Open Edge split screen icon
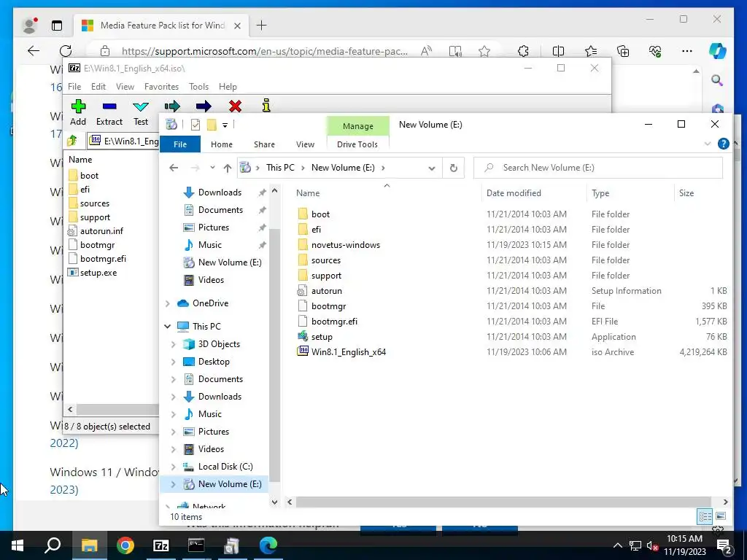 [558, 51]
